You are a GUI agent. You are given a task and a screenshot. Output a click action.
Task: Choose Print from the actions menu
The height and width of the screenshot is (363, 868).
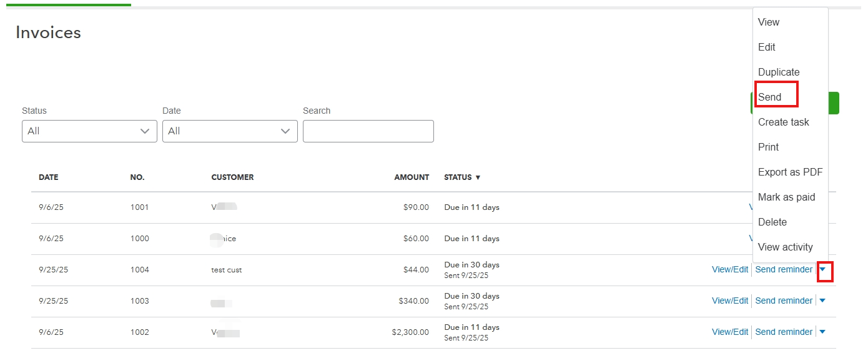point(769,147)
